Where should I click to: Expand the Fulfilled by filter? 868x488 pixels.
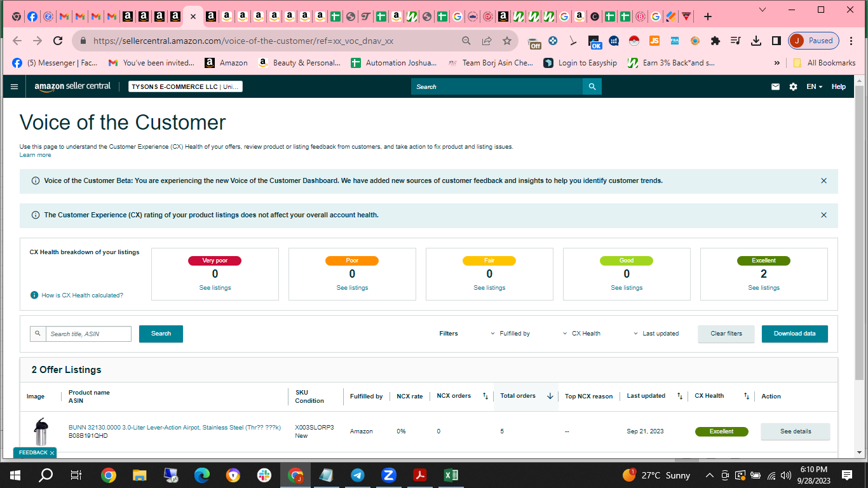pos(510,334)
